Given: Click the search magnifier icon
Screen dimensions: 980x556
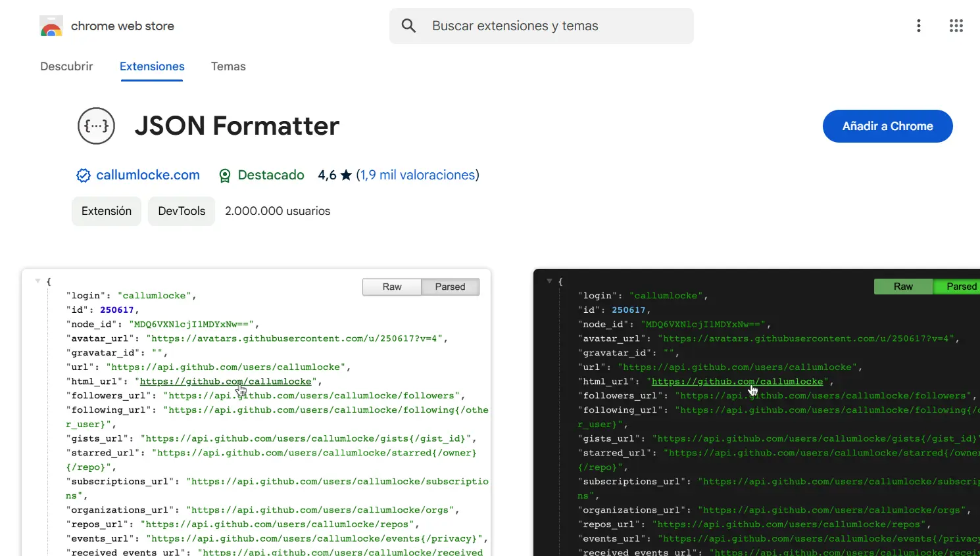Looking at the screenshot, I should point(408,26).
